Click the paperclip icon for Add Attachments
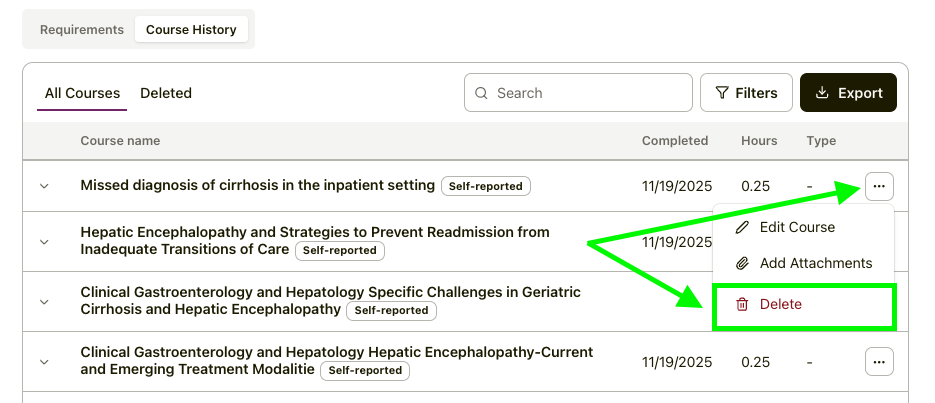935x403 pixels. tap(742, 264)
